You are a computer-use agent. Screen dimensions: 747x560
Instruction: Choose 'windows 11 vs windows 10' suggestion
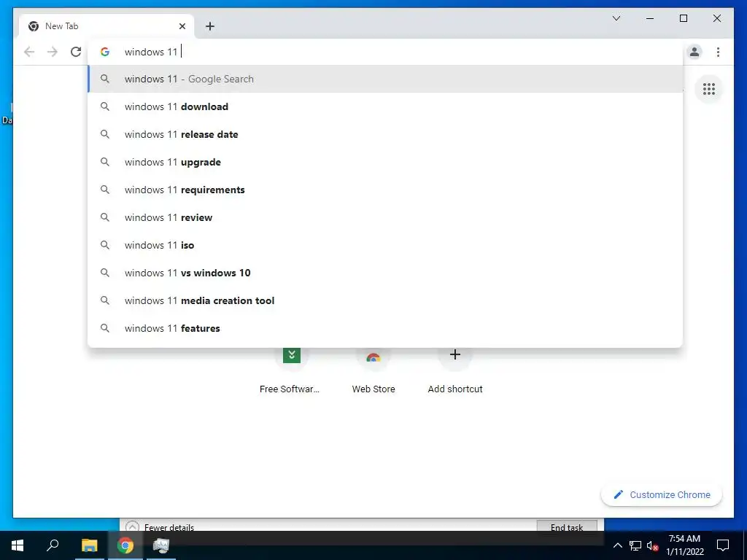pyautogui.click(x=385, y=273)
